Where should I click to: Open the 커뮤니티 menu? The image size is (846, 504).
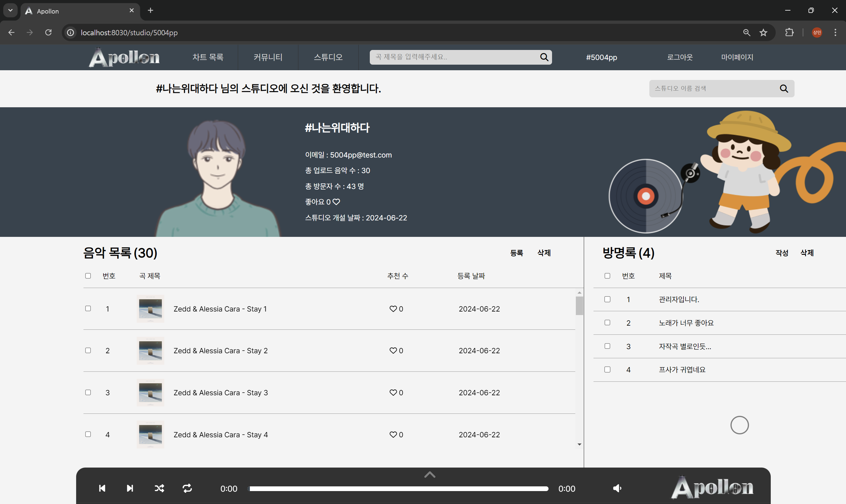(267, 57)
